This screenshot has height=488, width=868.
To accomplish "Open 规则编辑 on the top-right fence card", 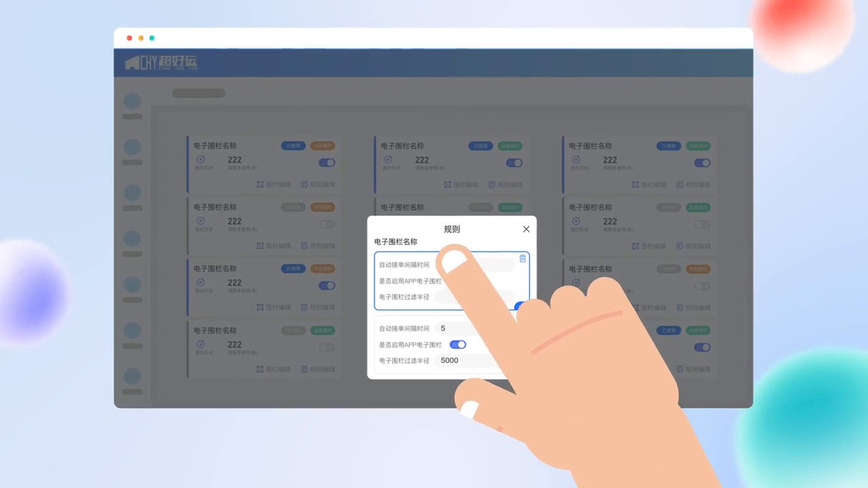I will [693, 184].
